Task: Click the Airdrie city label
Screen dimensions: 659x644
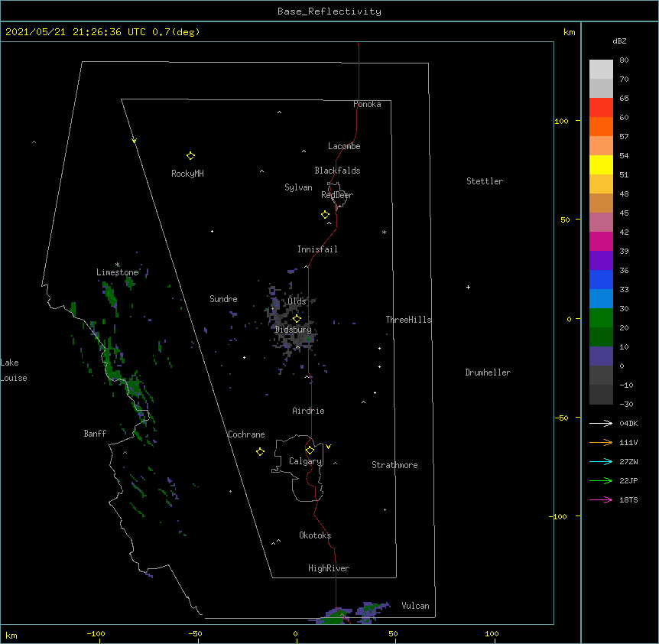Action: (x=309, y=411)
